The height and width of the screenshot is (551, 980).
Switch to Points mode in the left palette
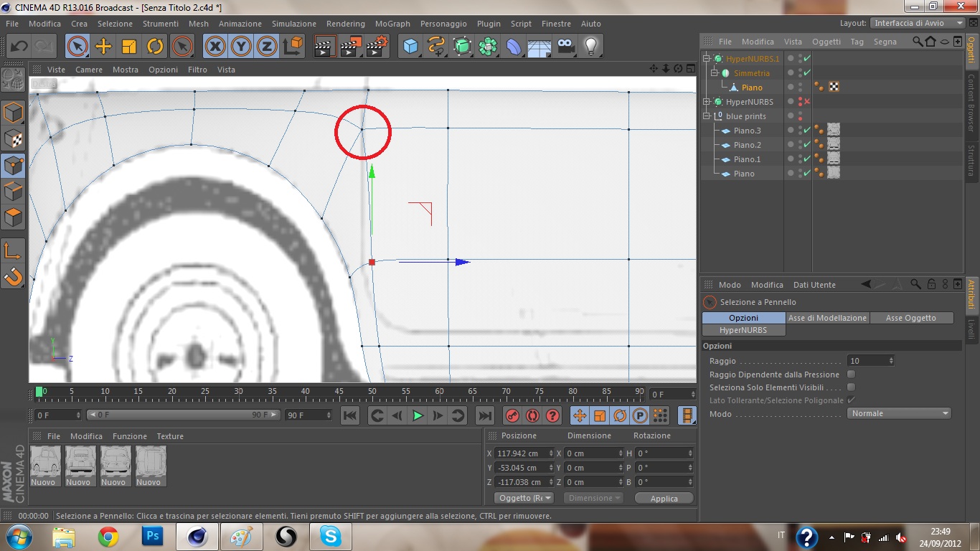(14, 165)
